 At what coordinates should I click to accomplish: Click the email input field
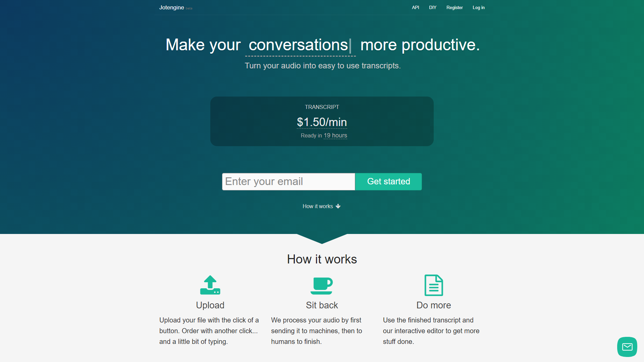coord(289,181)
